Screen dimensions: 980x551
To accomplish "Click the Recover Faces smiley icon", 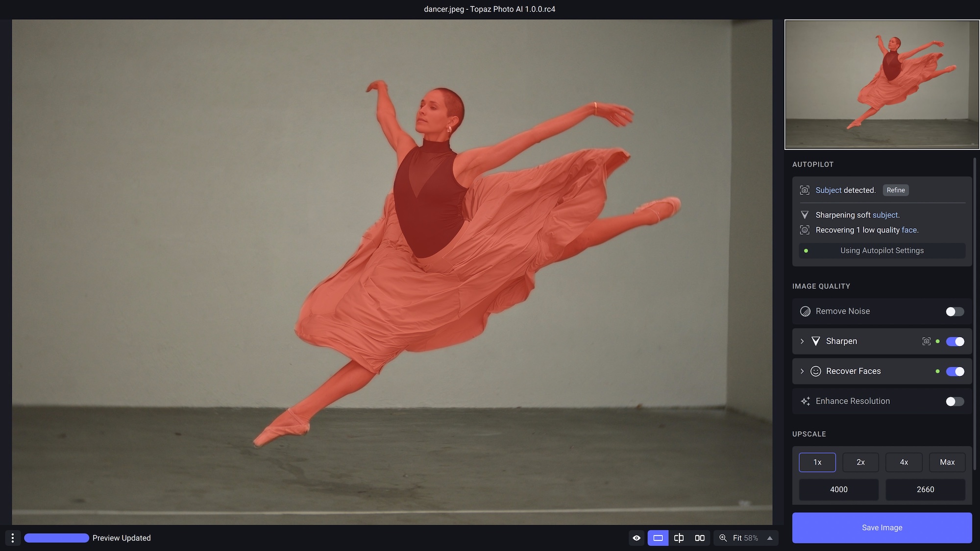I will (x=816, y=371).
